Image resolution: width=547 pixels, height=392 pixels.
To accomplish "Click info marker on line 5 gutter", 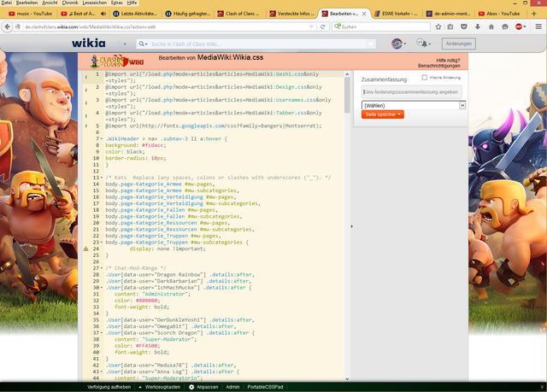I will click(x=86, y=126).
